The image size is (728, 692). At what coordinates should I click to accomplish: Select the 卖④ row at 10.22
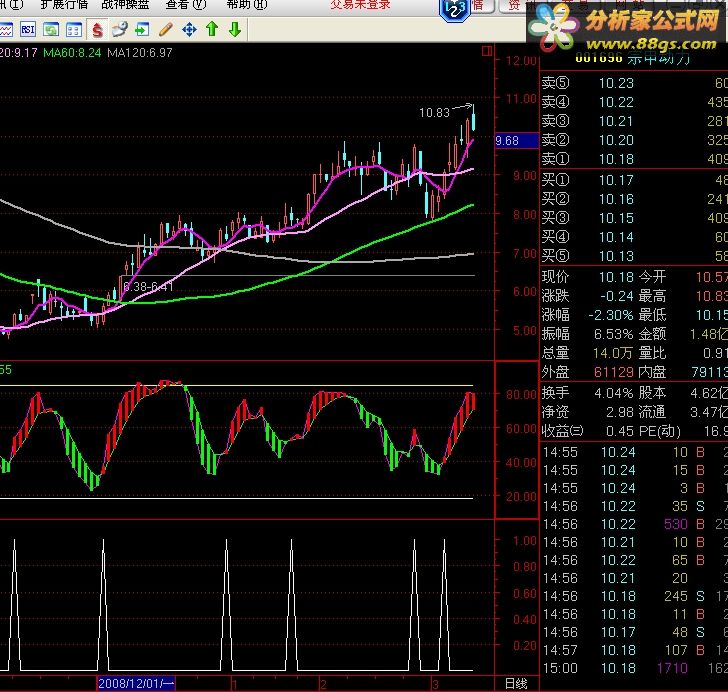coord(634,102)
